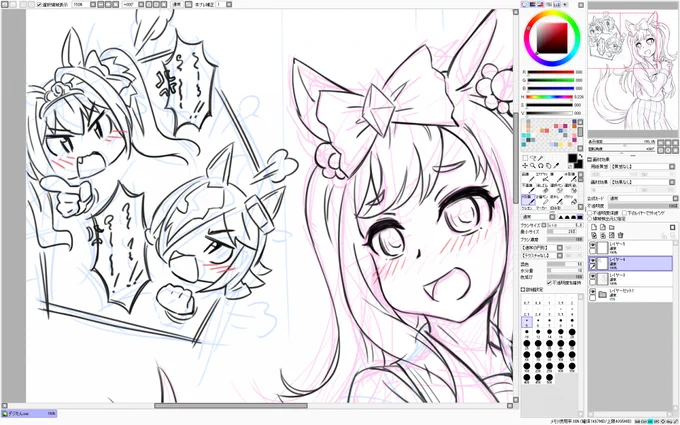Screen dimensions: 680x425
Task: Show the RGB slider panel icon
Action: pos(533,4)
